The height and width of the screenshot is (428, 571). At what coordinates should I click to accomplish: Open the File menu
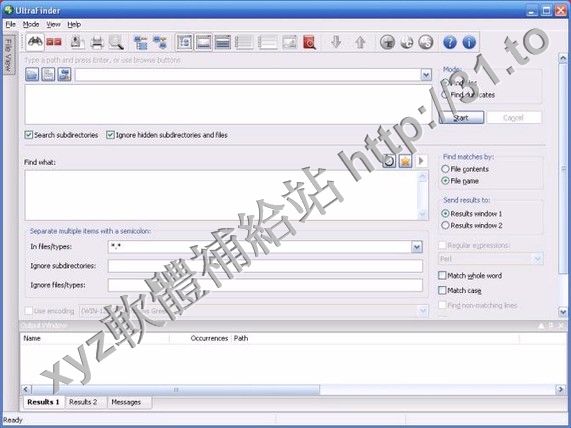[x=11, y=24]
